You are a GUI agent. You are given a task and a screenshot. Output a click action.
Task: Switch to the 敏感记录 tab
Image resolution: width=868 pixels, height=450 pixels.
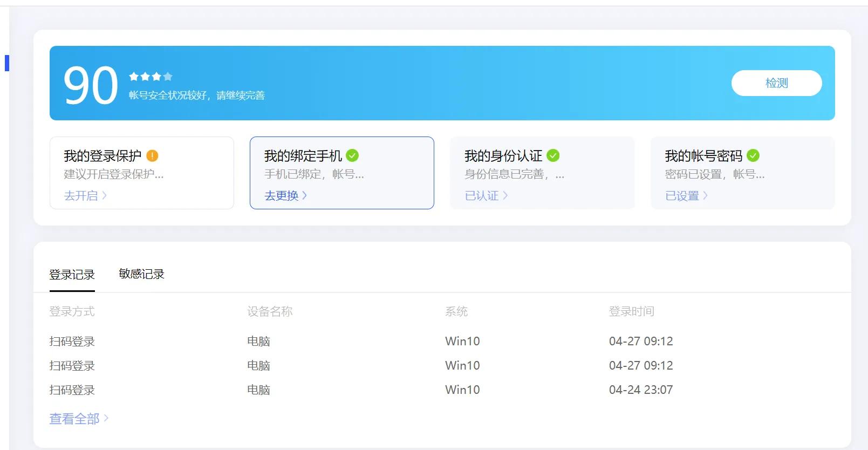(x=141, y=274)
